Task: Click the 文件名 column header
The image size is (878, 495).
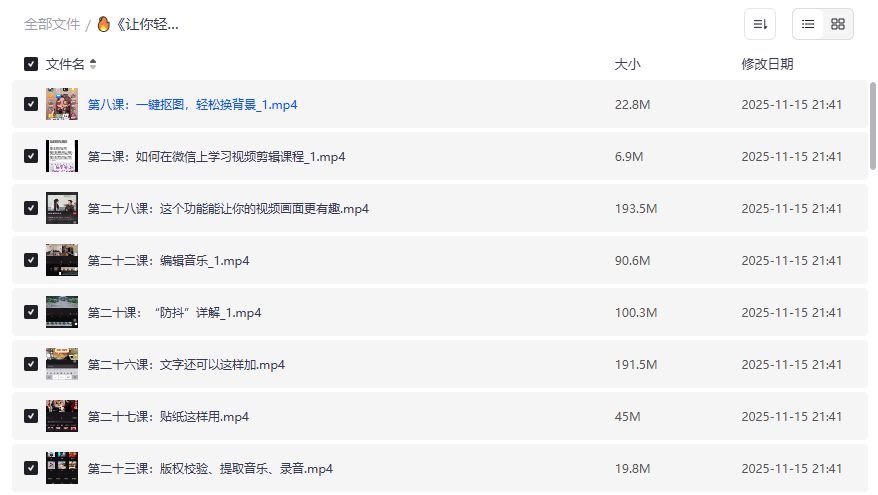Action: point(65,64)
